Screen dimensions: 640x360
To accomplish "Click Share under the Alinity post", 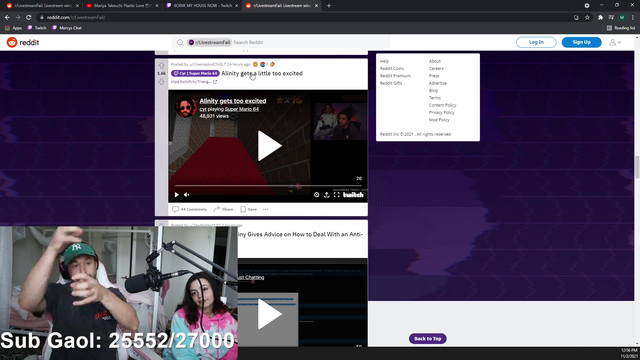I will (x=223, y=209).
